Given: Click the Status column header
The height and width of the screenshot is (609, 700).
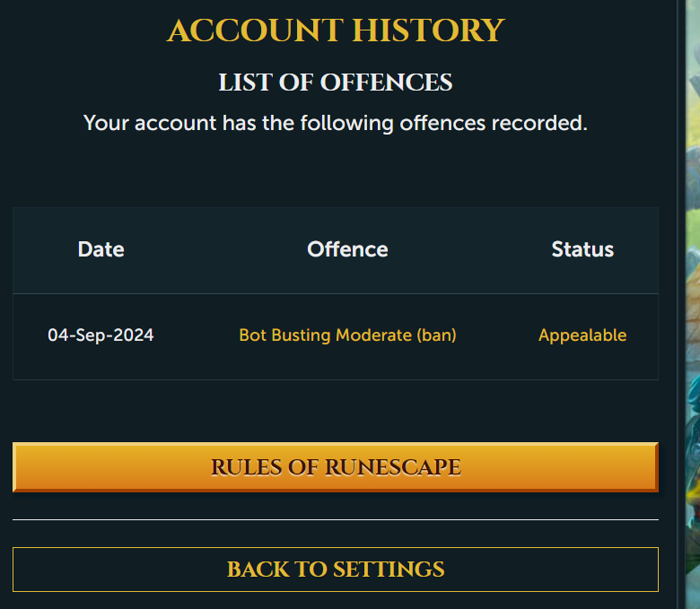Looking at the screenshot, I should tap(582, 249).
